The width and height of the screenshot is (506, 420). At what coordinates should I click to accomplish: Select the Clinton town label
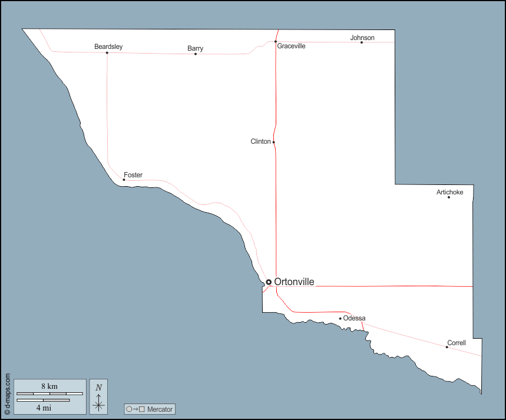tap(260, 141)
